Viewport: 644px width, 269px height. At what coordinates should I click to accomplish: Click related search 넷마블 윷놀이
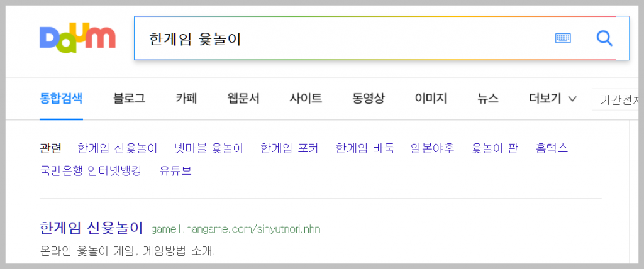(x=209, y=148)
